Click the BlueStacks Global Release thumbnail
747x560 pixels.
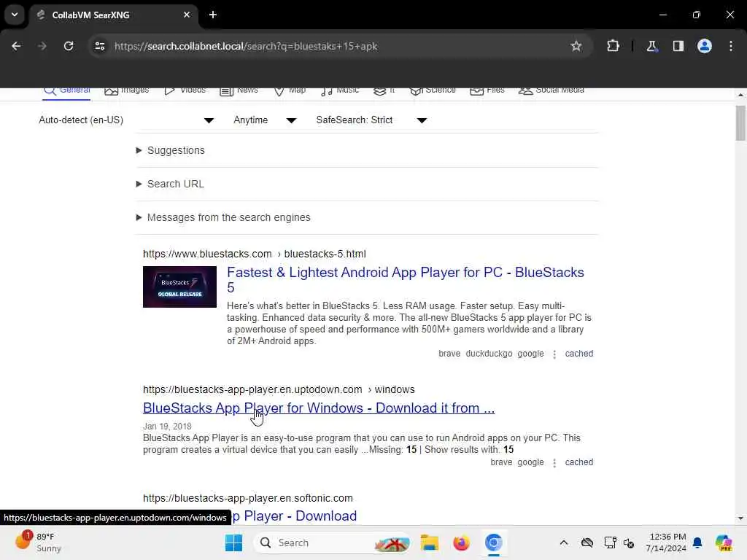[x=179, y=287]
